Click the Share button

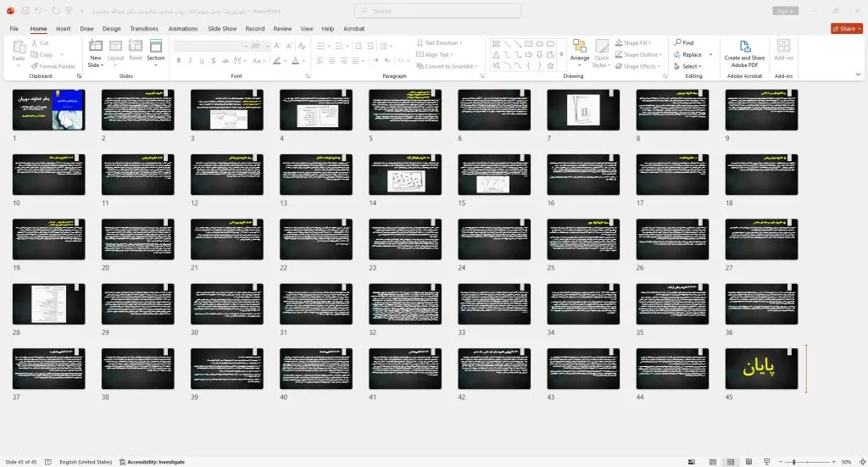tap(847, 29)
